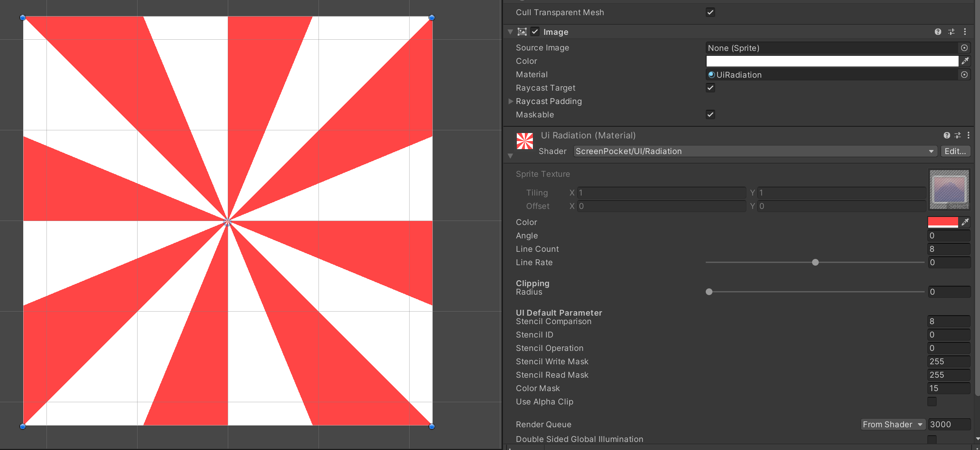Click the "Clipping" heading text

click(x=532, y=283)
